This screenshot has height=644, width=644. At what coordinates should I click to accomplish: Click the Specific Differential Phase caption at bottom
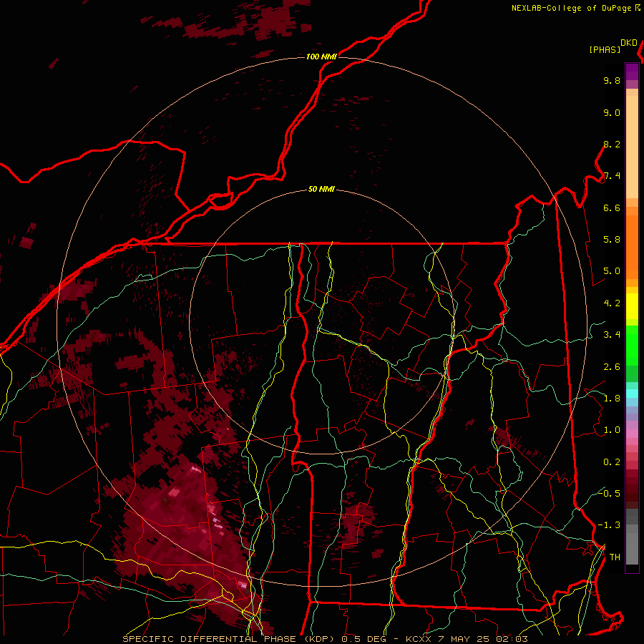point(325,639)
